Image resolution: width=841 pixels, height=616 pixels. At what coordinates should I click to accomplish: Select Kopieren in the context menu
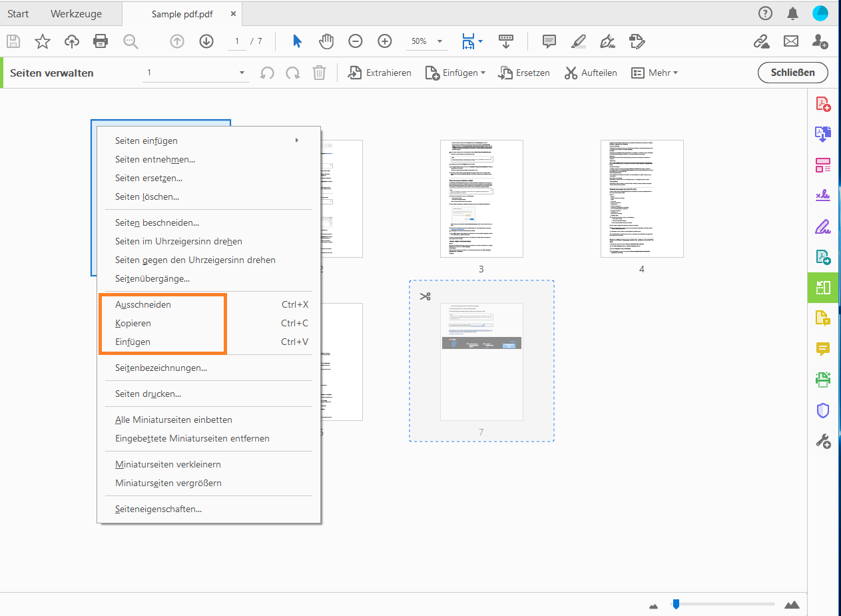pos(133,323)
